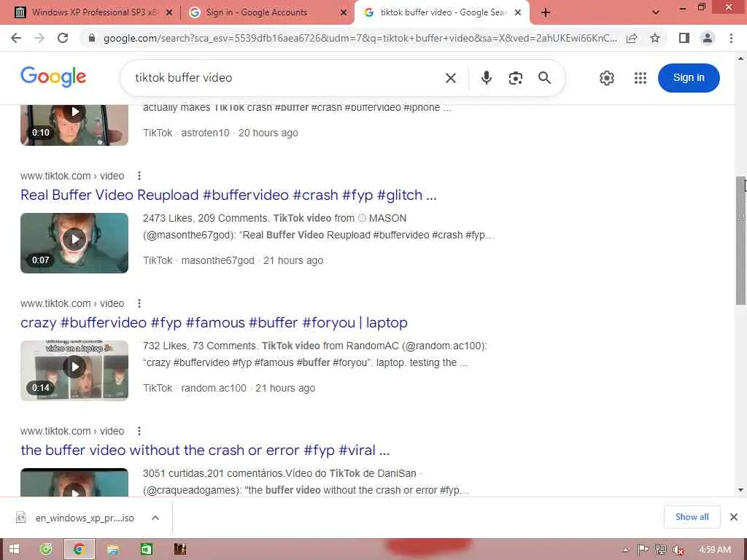Play the craqueadogames video thumbnail
Viewport: 747px width, 560px height.
coord(74,483)
